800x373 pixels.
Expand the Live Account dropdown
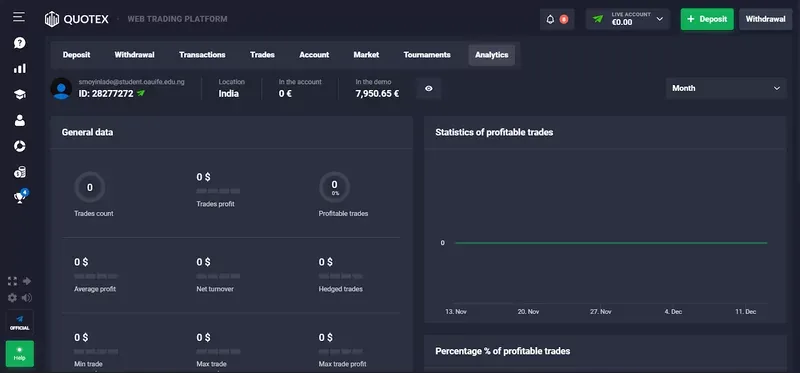(x=628, y=19)
